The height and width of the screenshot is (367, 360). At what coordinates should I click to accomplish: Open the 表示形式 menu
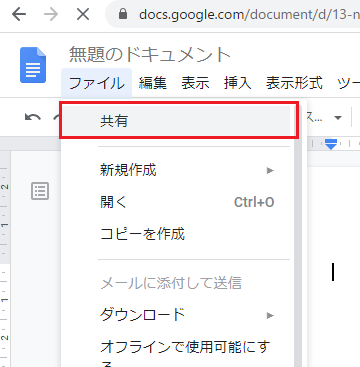coord(294,83)
